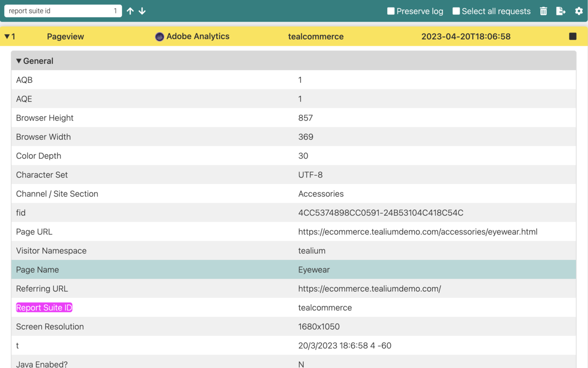The width and height of the screenshot is (588, 368).
Task: Click the request timestamp 2023-04-20T18:06:58
Action: pyautogui.click(x=466, y=37)
